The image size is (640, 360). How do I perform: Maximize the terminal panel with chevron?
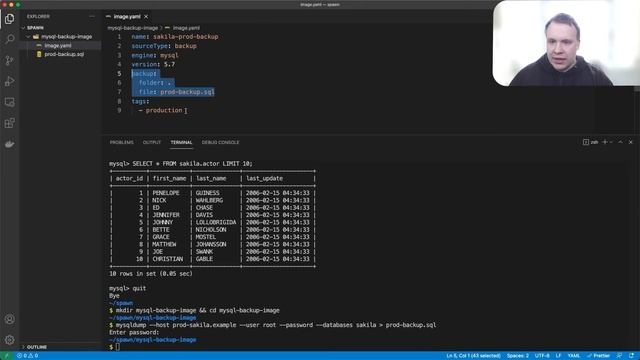point(620,142)
